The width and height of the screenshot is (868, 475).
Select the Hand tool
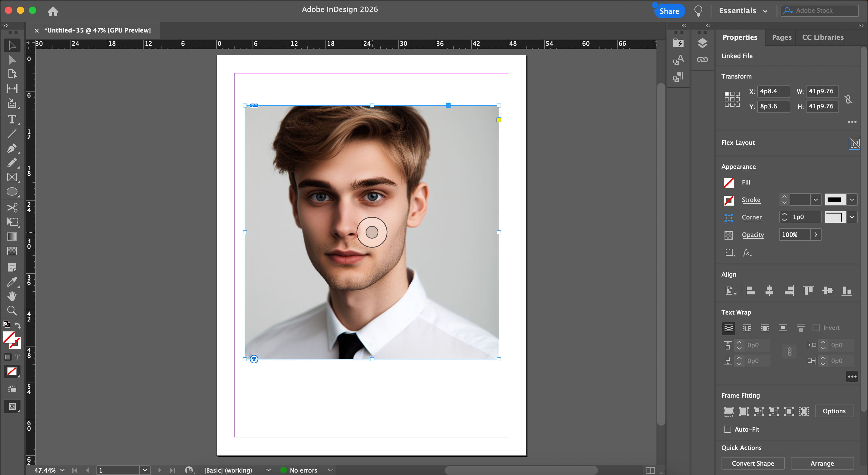[x=12, y=296]
